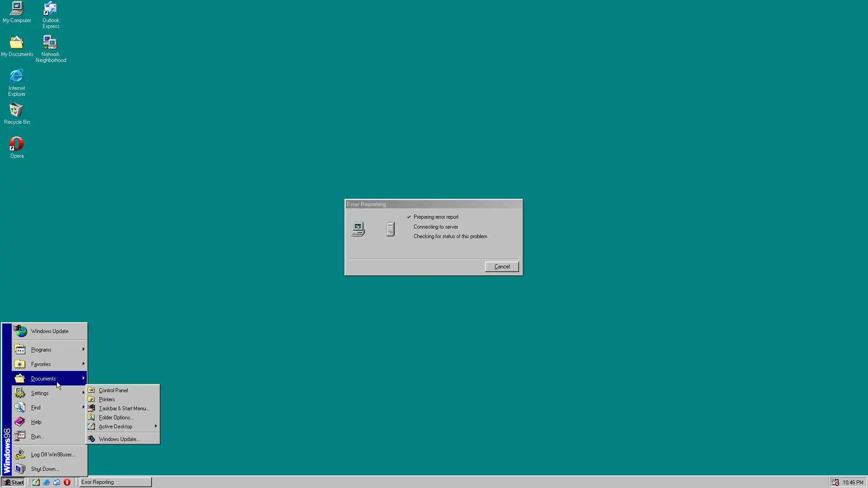Screen dimensions: 868x488
Task: Open the Internet Explorer desktop icon
Action: coord(17,76)
